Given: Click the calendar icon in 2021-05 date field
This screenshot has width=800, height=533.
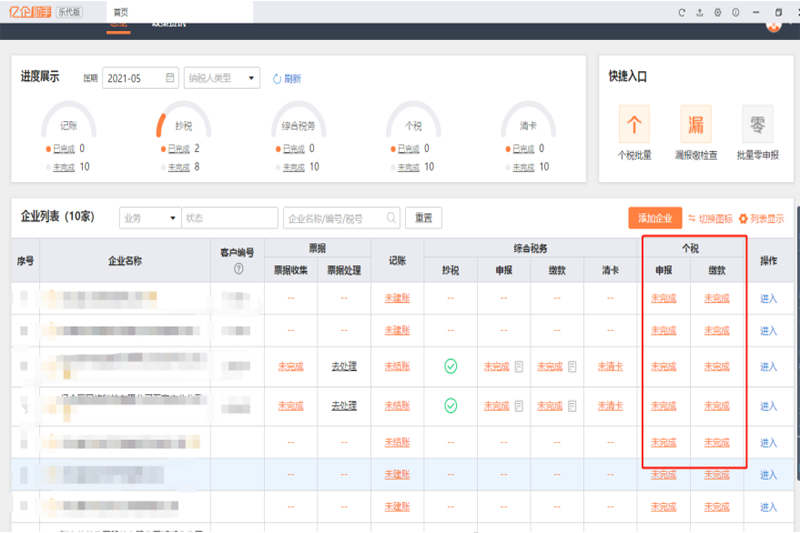Looking at the screenshot, I should click(170, 78).
